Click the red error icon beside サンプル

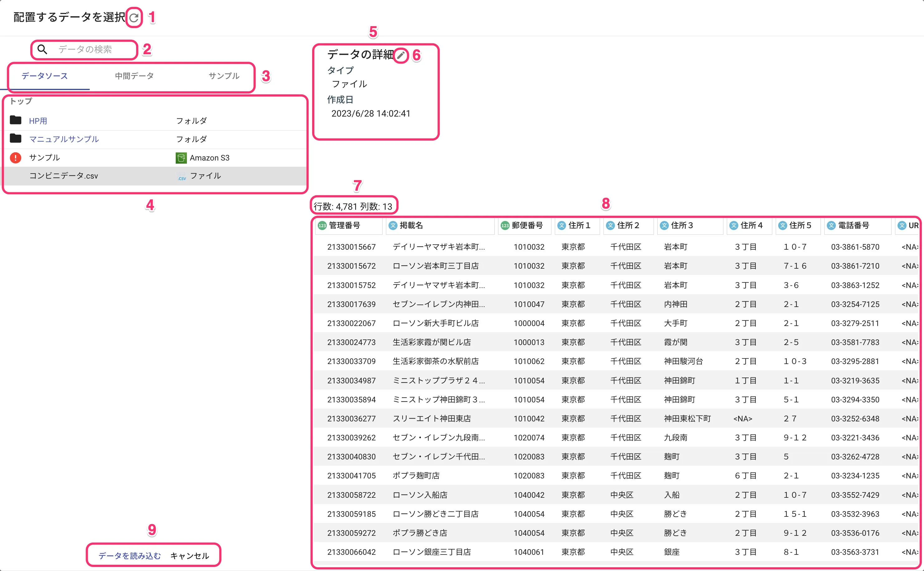click(16, 157)
